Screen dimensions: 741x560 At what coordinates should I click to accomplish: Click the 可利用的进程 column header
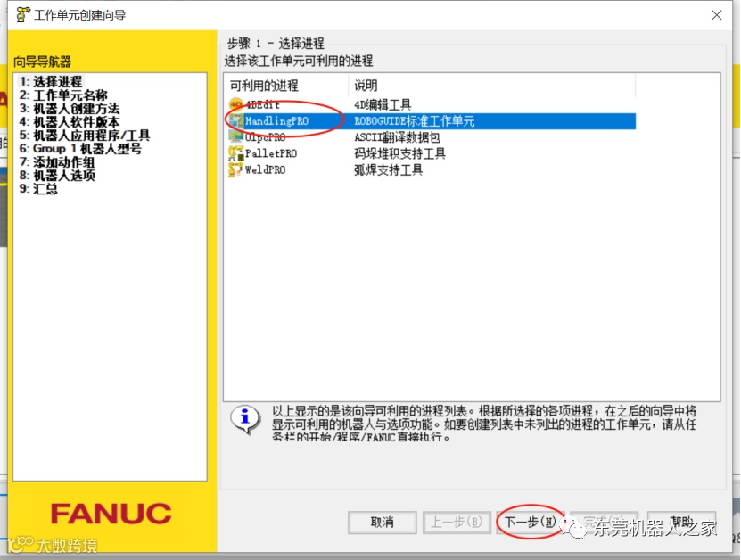click(286, 86)
